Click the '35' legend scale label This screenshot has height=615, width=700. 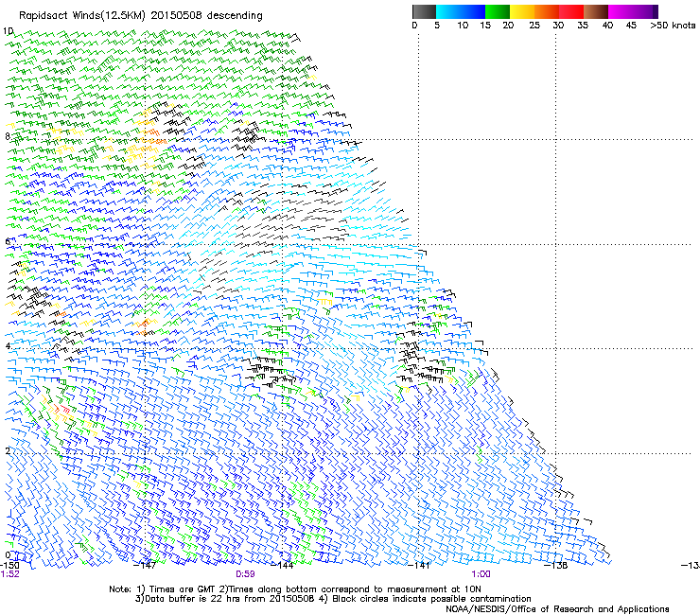point(583,26)
